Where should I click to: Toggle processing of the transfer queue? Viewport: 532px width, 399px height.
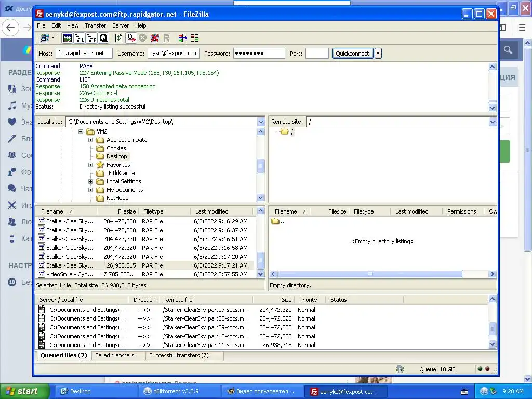[131, 38]
